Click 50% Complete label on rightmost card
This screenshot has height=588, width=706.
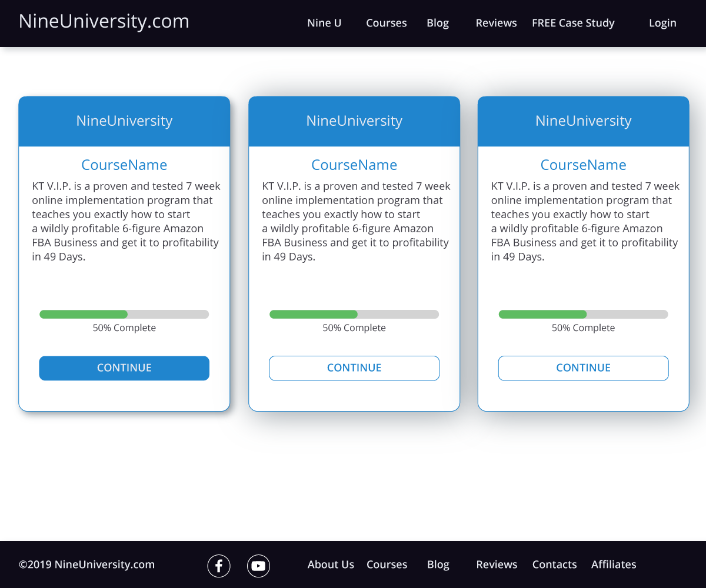pos(584,328)
